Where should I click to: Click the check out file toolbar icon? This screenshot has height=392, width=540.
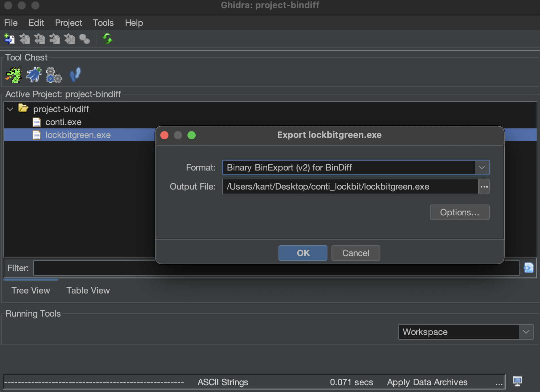(x=24, y=39)
